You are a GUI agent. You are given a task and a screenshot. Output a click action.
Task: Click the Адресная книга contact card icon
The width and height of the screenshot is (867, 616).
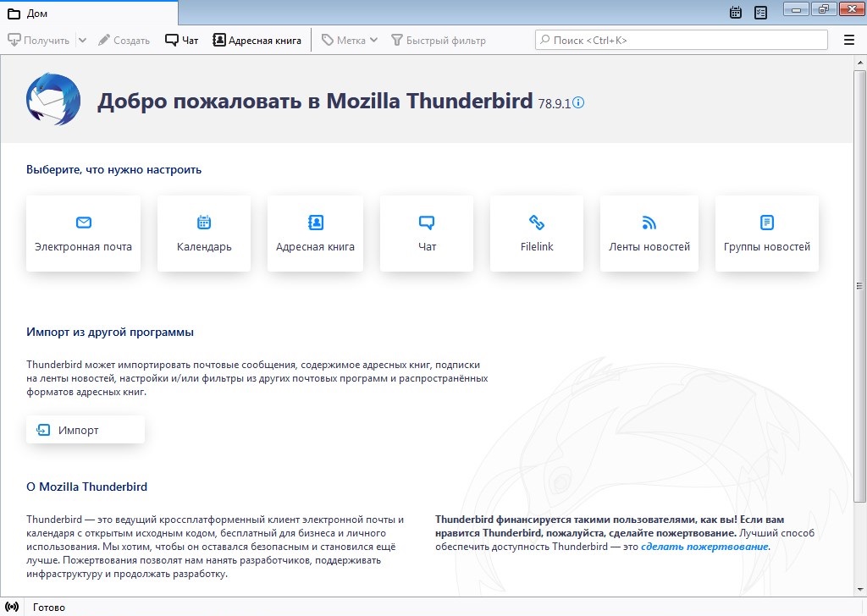tap(315, 223)
